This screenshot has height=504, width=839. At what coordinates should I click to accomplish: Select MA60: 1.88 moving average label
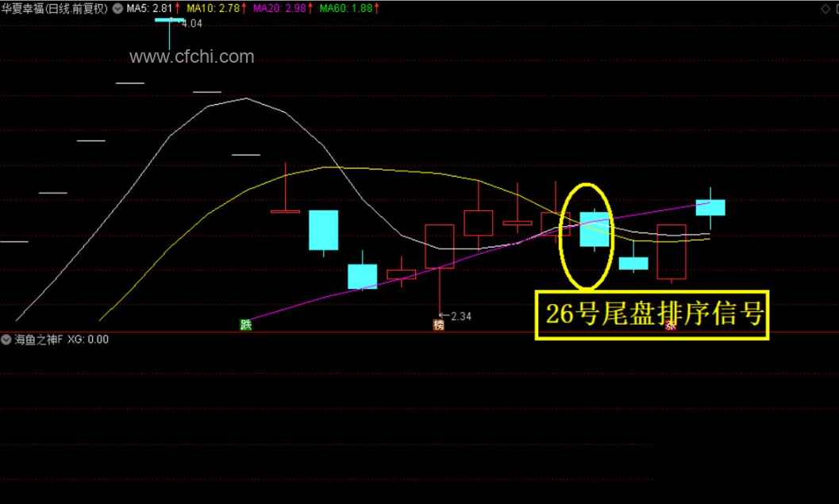click(x=345, y=9)
